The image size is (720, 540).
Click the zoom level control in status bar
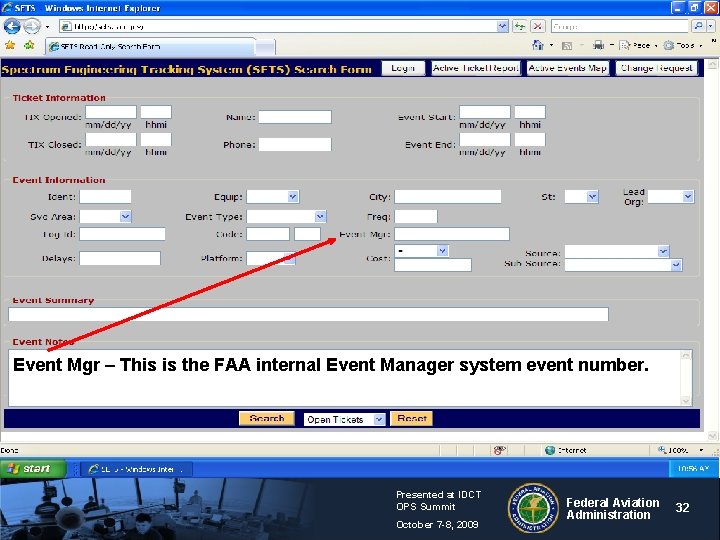681,450
